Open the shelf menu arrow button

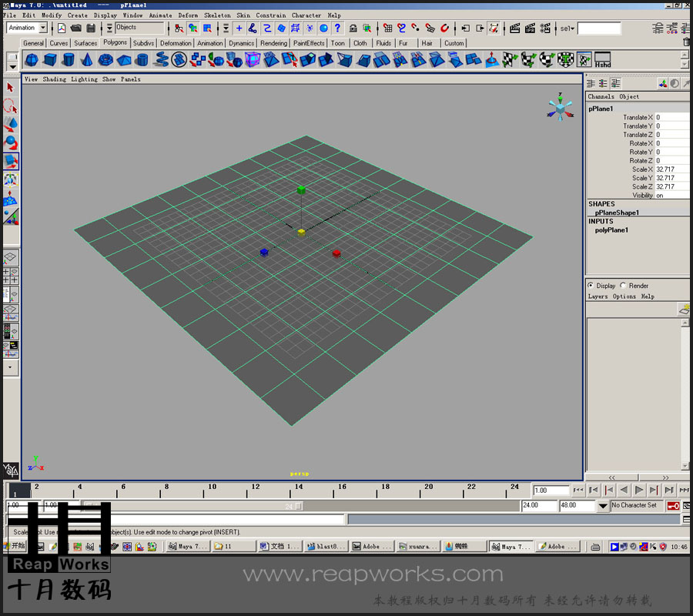tap(13, 67)
